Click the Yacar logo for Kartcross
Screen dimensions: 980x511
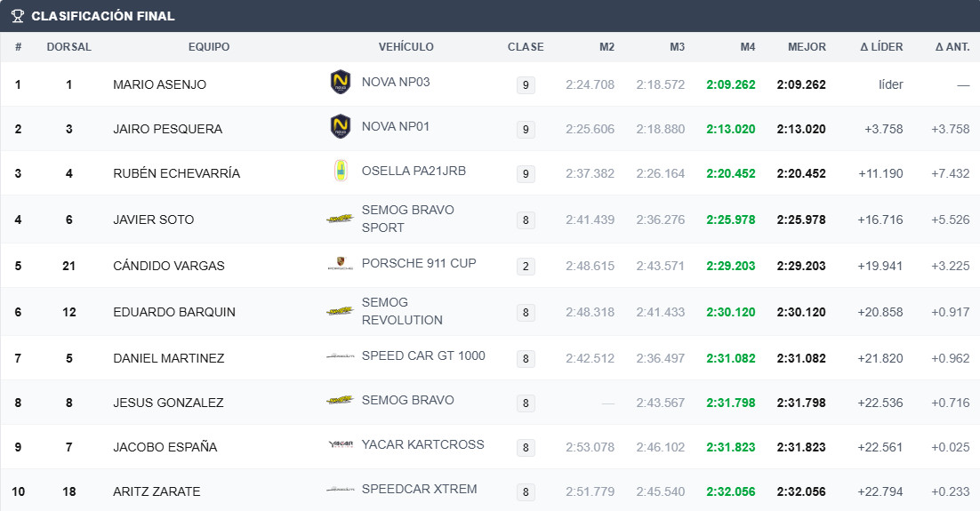[x=341, y=444]
